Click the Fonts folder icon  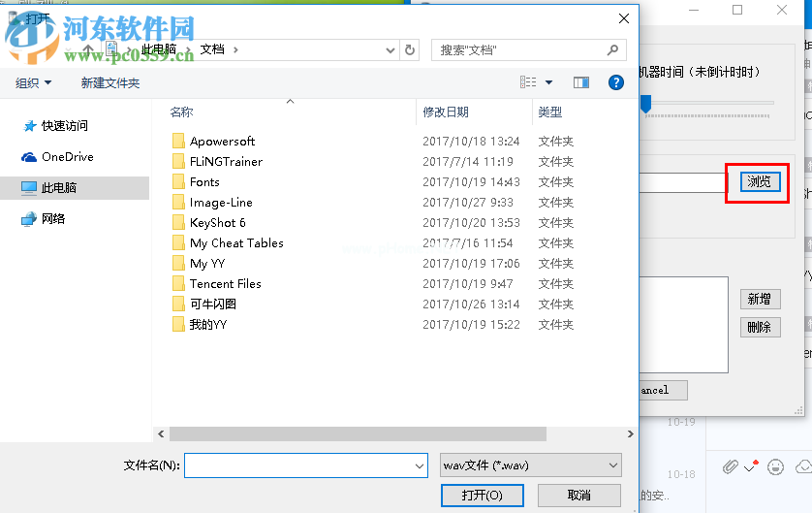click(x=178, y=182)
